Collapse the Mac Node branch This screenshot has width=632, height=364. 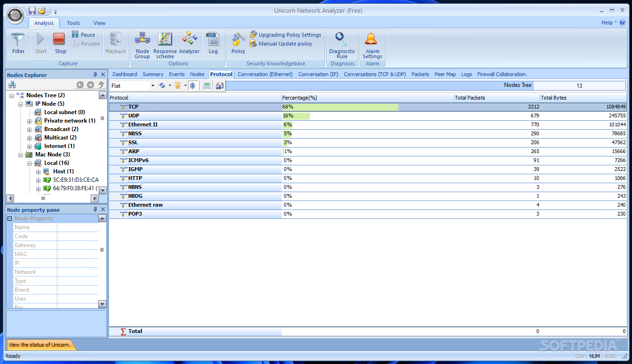[x=20, y=155]
